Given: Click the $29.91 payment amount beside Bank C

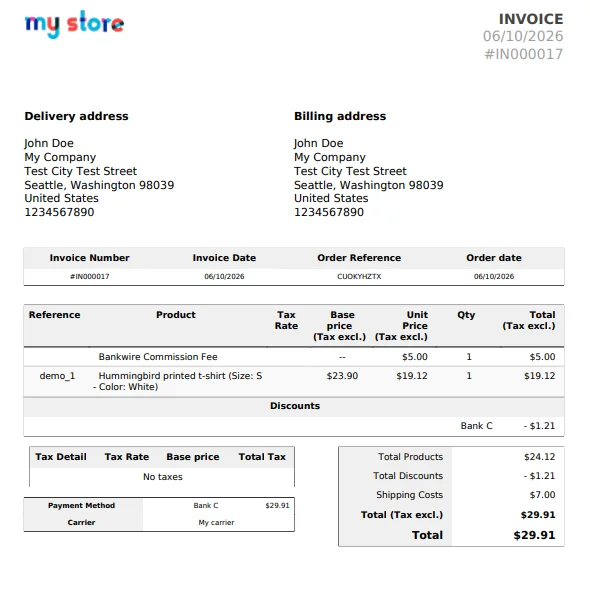Looking at the screenshot, I should tap(277, 505).
